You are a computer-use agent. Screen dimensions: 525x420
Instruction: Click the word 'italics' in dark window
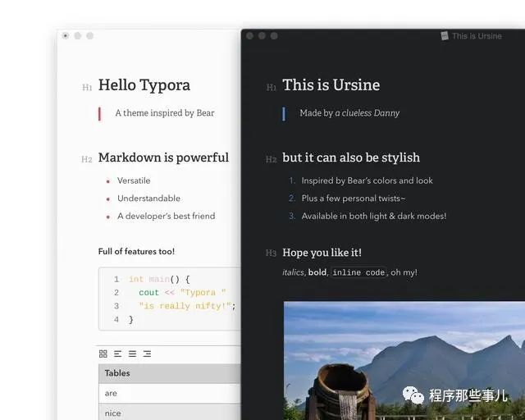tap(293, 272)
